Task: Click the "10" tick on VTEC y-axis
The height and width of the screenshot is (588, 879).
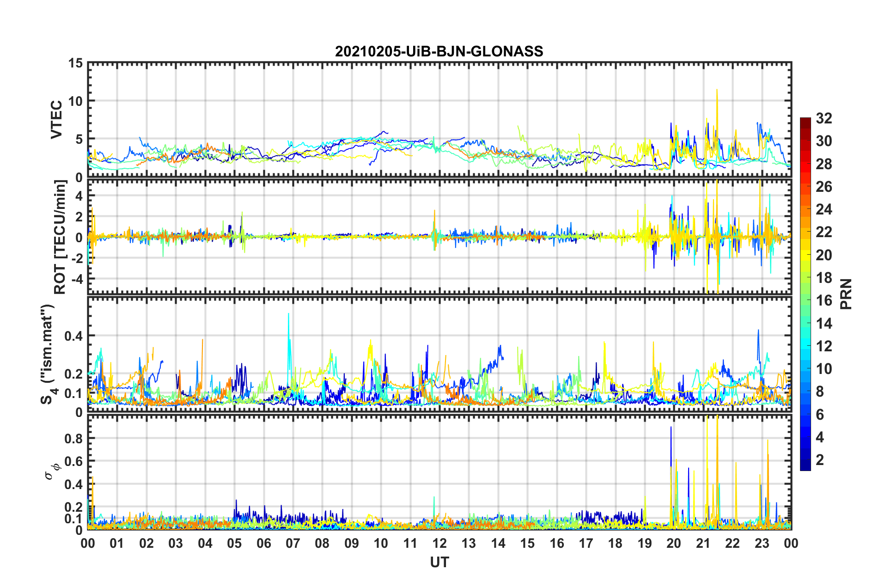Action: [x=76, y=101]
